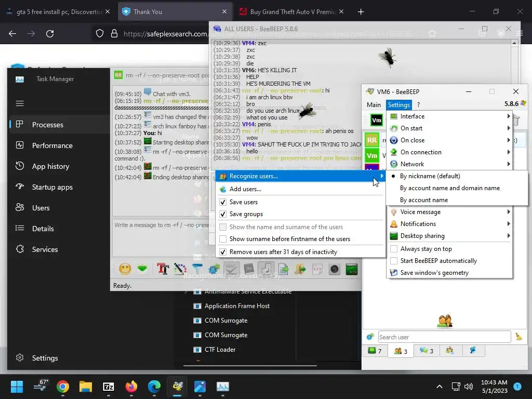The height and width of the screenshot is (399, 532).
Task: Expand the Recognize users... submenu
Action: (x=301, y=176)
